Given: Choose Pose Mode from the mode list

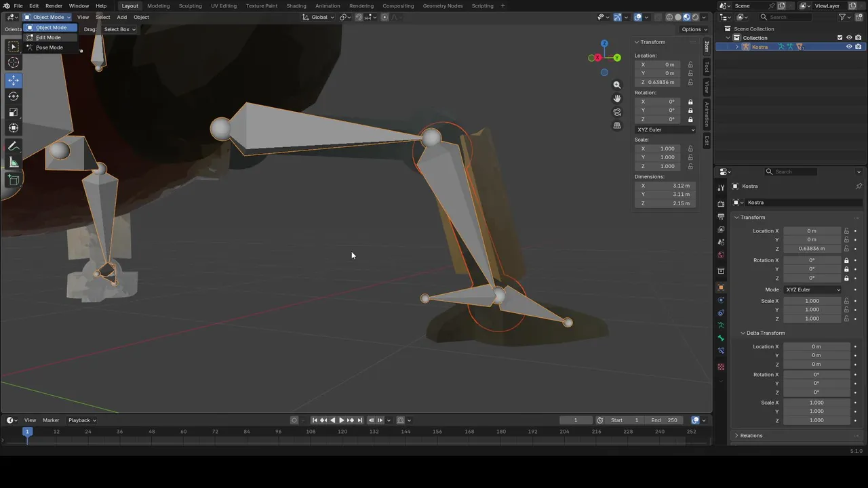Looking at the screenshot, I should 50,47.
